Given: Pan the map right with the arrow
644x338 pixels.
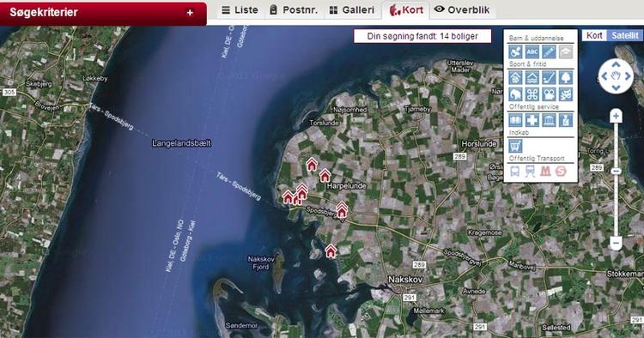Looking at the screenshot, I should point(628,75).
